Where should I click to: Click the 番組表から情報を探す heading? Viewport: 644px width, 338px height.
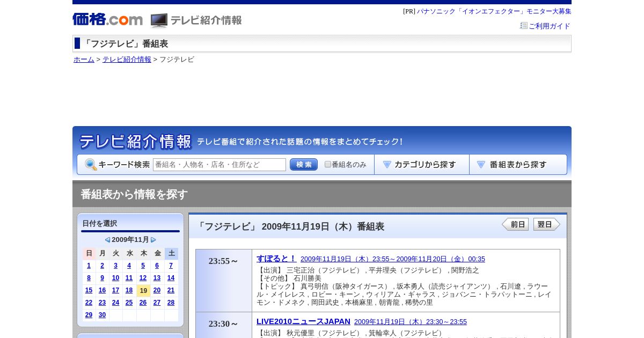coord(134,194)
